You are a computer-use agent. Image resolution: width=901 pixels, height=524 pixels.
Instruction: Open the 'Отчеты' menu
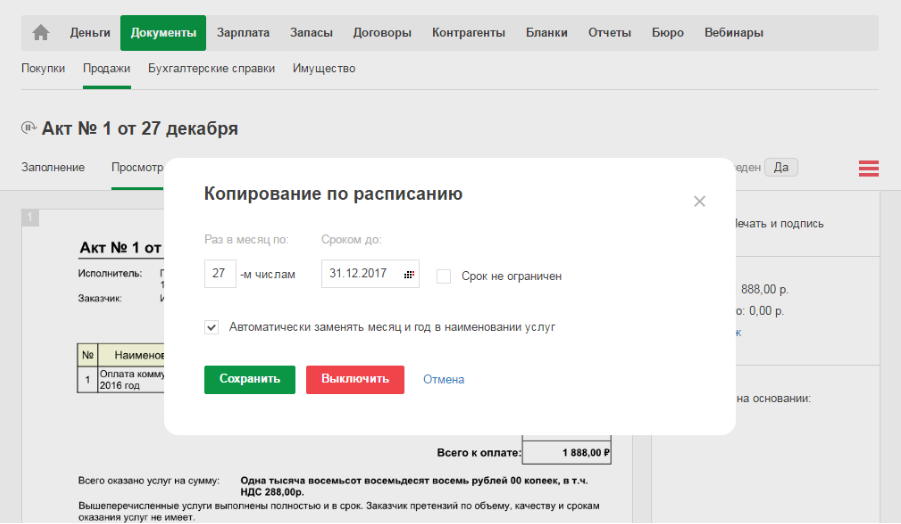click(609, 33)
